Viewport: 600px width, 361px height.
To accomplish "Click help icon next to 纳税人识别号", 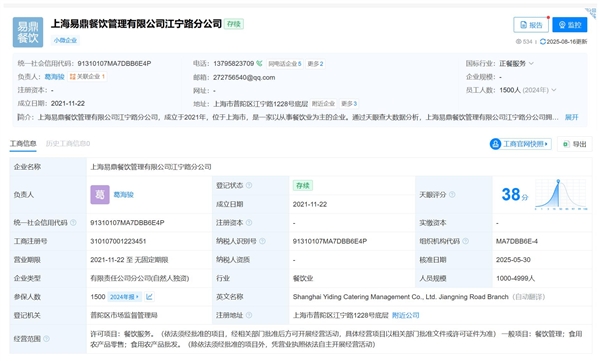I will [262, 241].
